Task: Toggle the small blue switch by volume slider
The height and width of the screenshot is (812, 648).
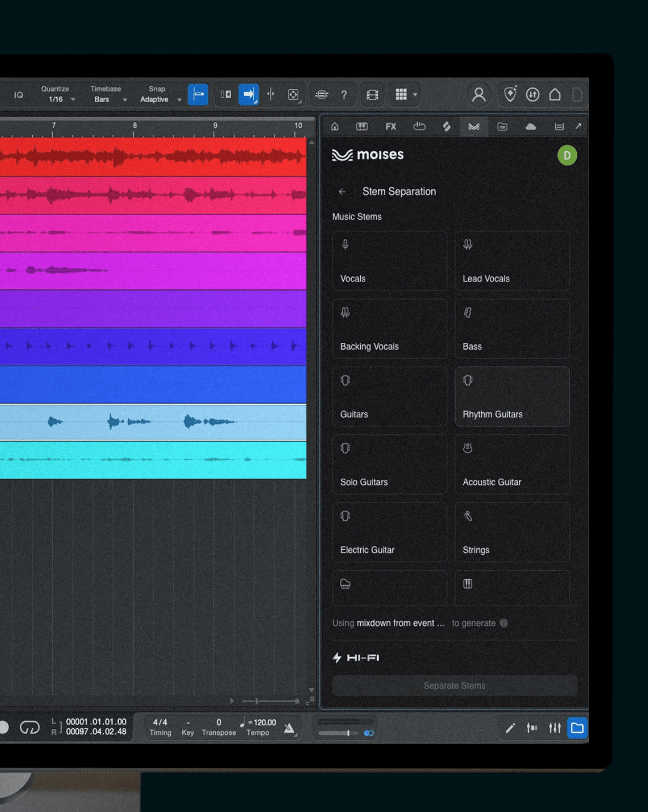Action: pyautogui.click(x=368, y=733)
